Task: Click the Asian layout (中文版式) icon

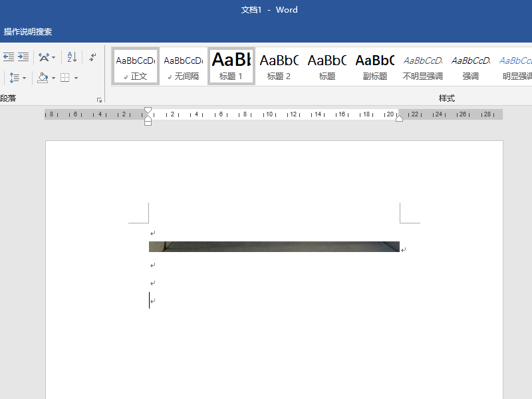Action: click(43, 57)
